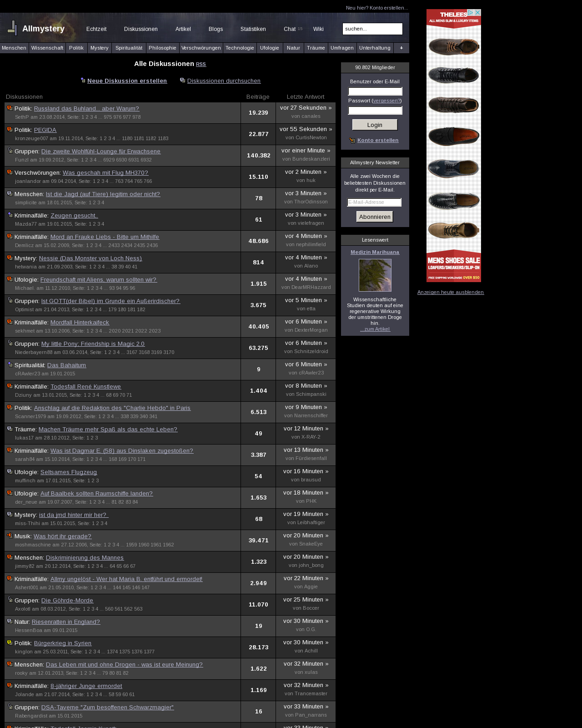Click the icon of Seltsames Flugzeug thread
The height and width of the screenshot is (728, 582).
pyautogui.click(x=10, y=471)
